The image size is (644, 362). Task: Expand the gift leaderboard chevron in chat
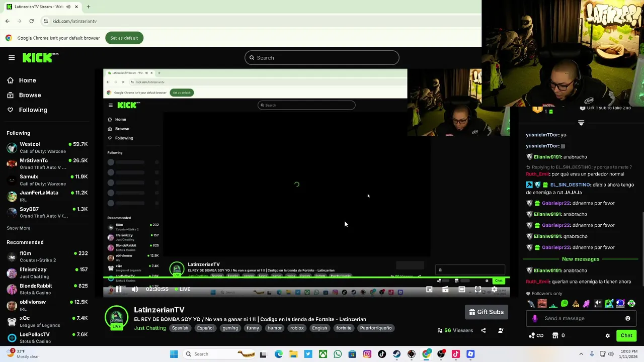click(x=581, y=123)
